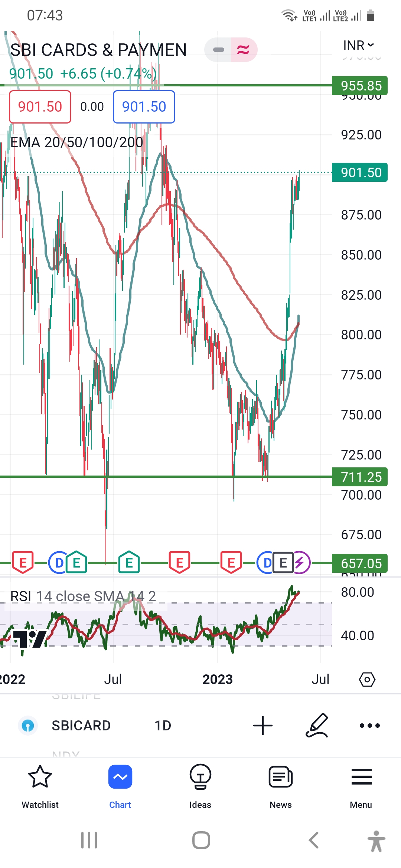Tap the SBI CARDS & PAYMEN title
Viewport: 401px width, 868px height.
click(98, 50)
